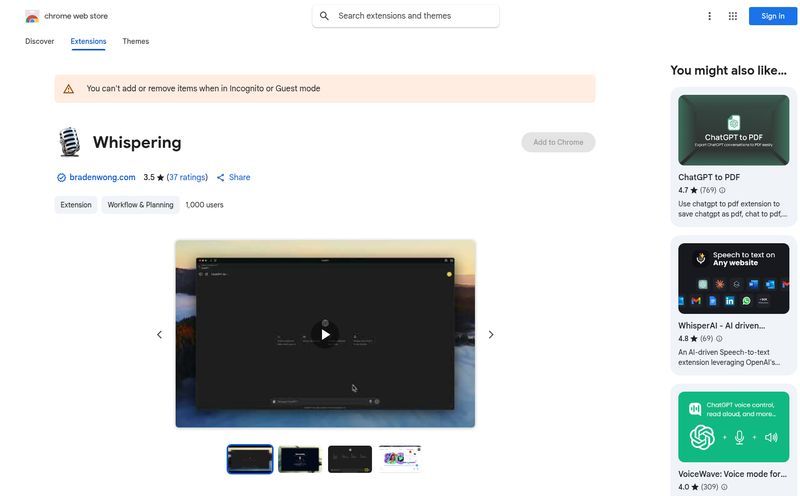Click the ChatGPT to PDF title
Image resolution: width=800 pixels, height=496 pixels.
[709, 178]
